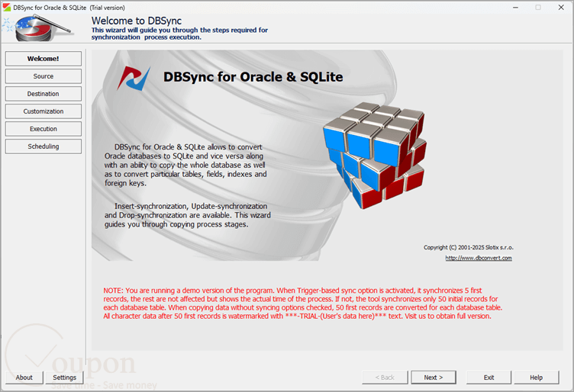Click the Rubik's cube image
574x392 pixels.
point(375,156)
